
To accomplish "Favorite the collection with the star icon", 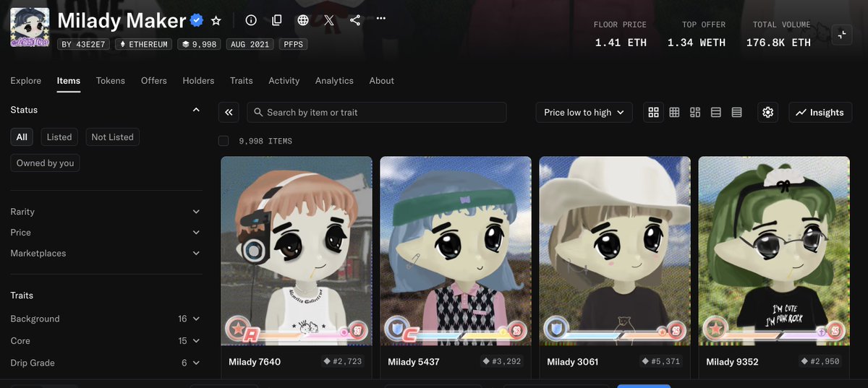I will click(216, 20).
